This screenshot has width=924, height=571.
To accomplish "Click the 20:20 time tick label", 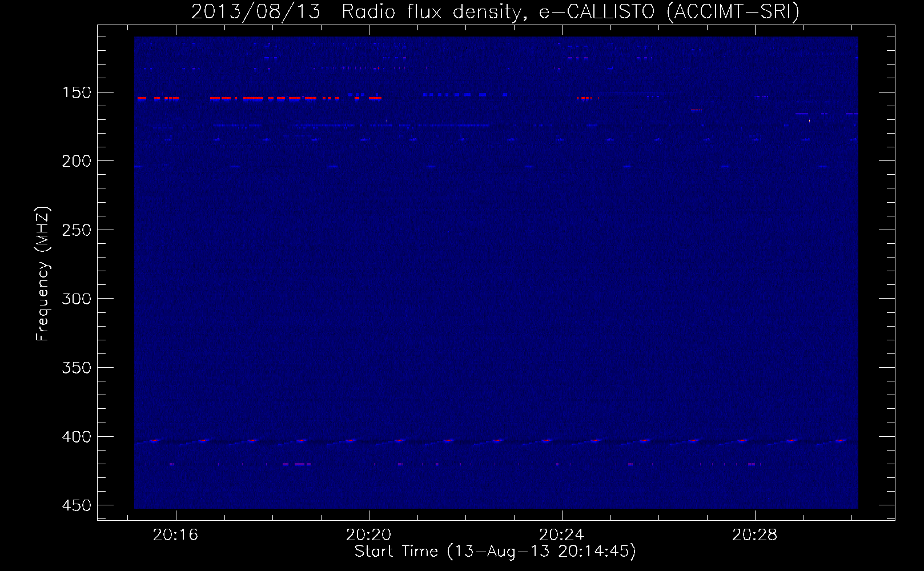I will point(369,535).
